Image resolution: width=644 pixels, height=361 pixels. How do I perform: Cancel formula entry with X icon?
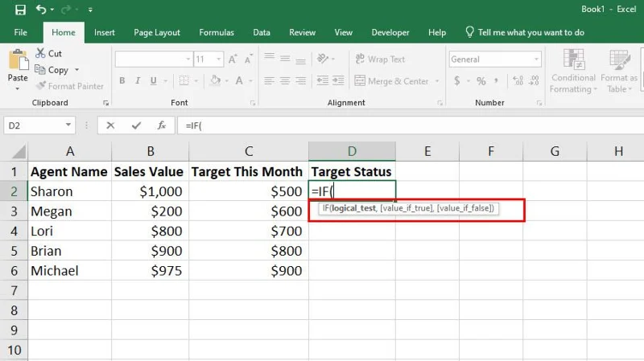pyautogui.click(x=110, y=125)
